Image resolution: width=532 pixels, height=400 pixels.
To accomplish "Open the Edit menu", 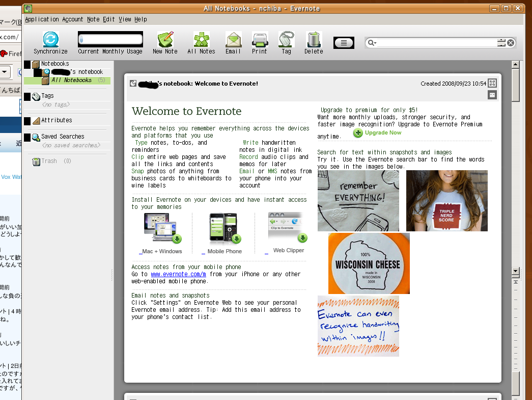I will point(109,19).
